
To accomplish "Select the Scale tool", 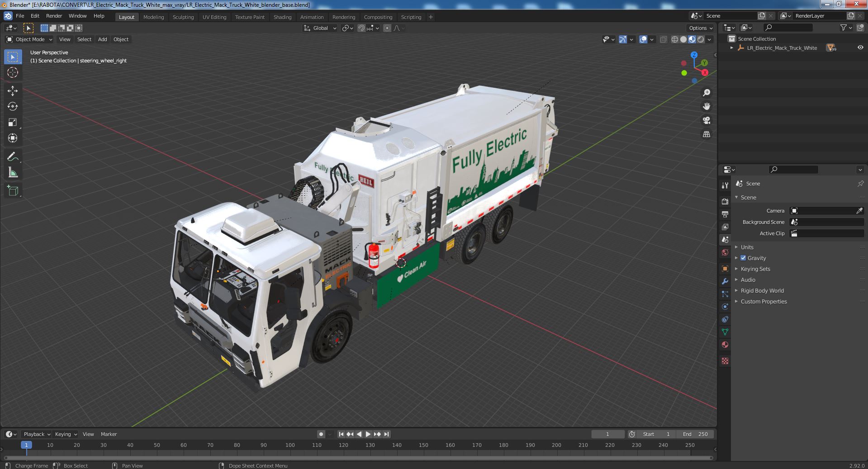I will point(13,122).
